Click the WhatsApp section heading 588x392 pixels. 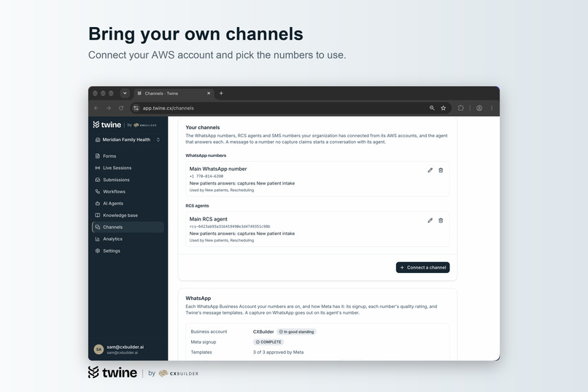coord(198,299)
